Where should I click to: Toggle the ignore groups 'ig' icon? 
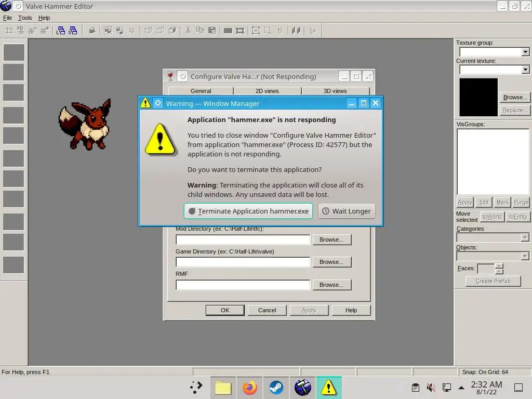point(132,31)
